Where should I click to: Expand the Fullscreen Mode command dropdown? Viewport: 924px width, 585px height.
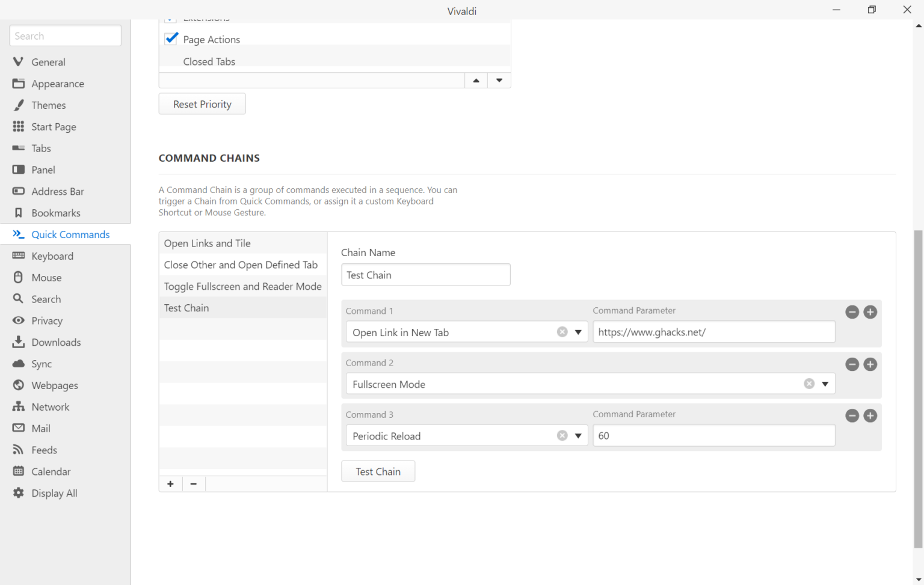tap(825, 384)
